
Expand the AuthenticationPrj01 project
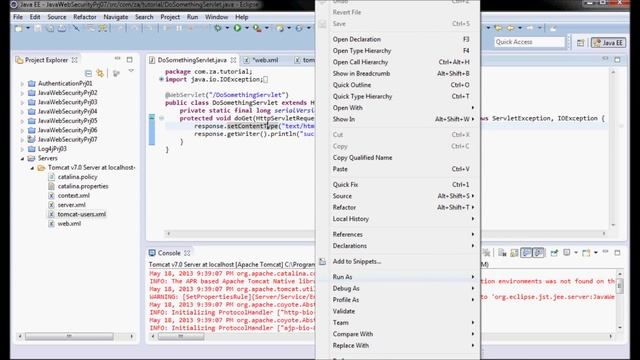click(22, 84)
